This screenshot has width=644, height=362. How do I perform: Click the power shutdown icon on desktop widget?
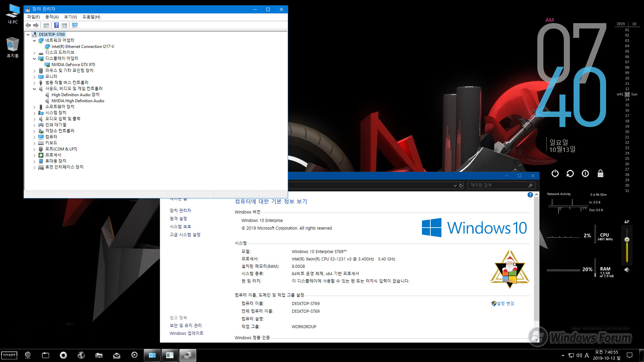[555, 173]
